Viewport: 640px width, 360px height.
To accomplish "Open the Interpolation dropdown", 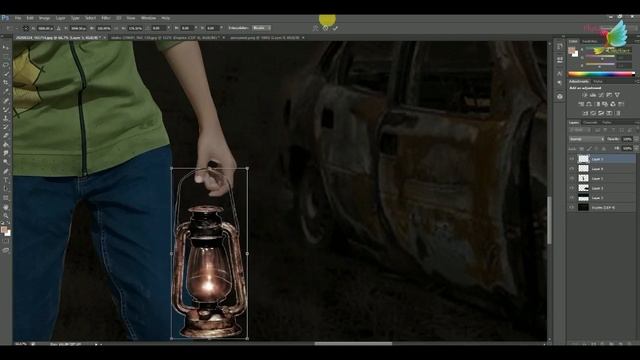I will pyautogui.click(x=261, y=28).
